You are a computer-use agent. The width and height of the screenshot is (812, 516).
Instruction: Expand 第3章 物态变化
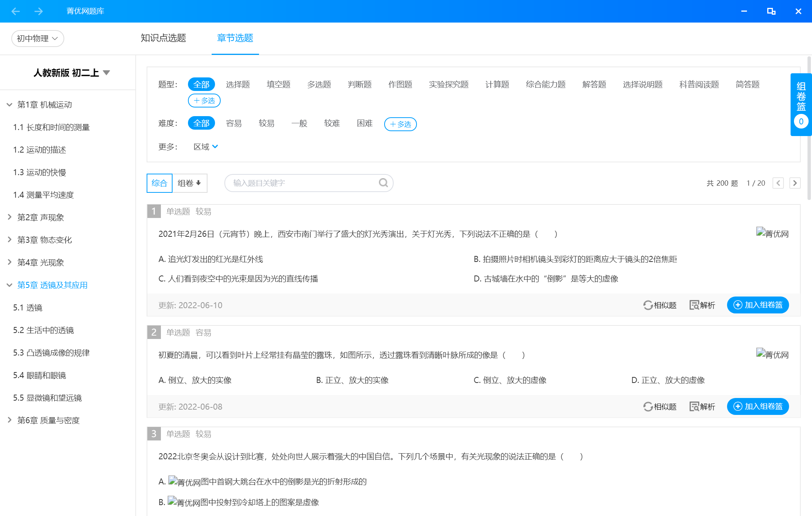tap(9, 240)
